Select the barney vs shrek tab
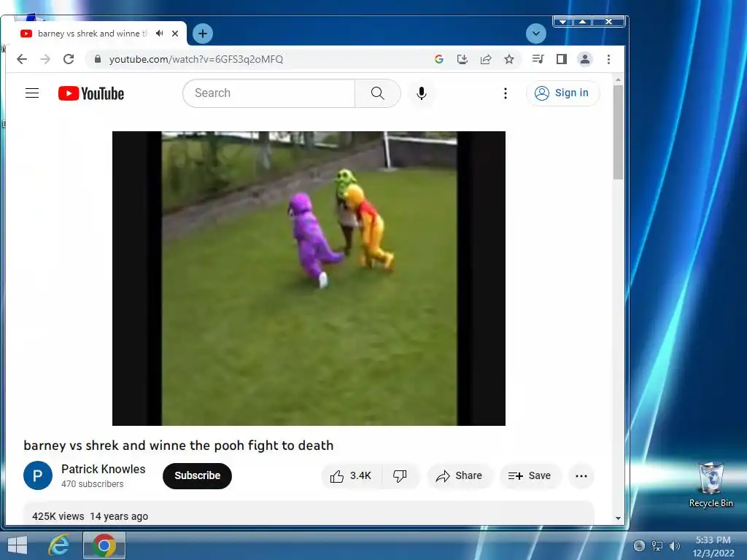 tap(94, 34)
